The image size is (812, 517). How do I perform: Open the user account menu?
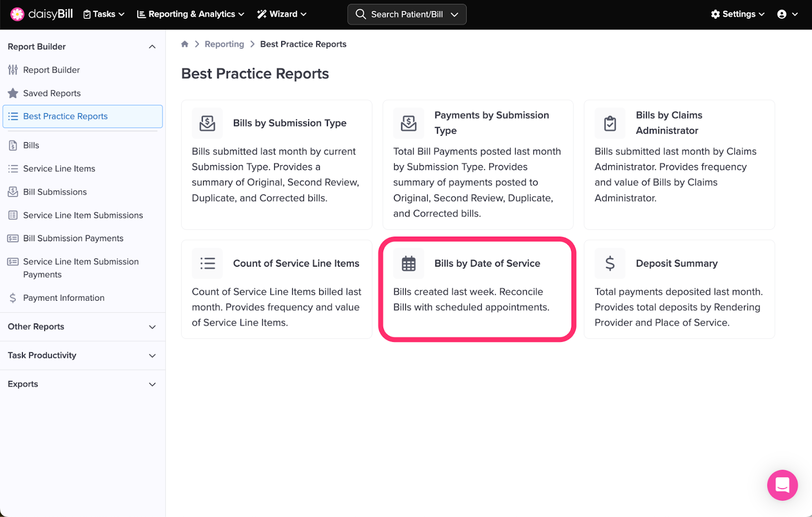click(787, 14)
